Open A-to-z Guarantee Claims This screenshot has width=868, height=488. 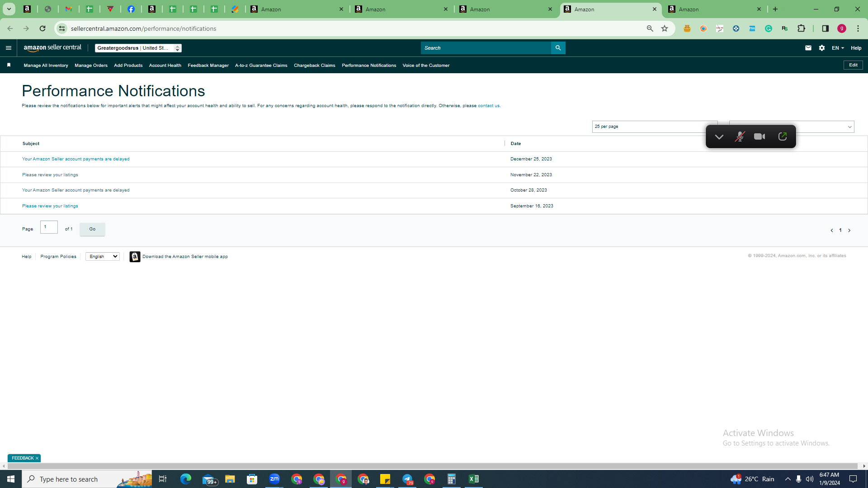[261, 66]
